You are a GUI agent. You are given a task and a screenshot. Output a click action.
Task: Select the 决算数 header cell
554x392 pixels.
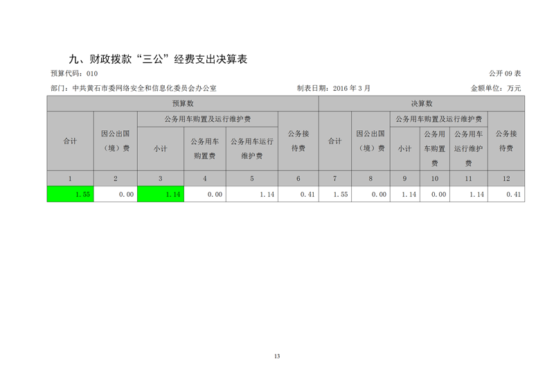click(422, 104)
